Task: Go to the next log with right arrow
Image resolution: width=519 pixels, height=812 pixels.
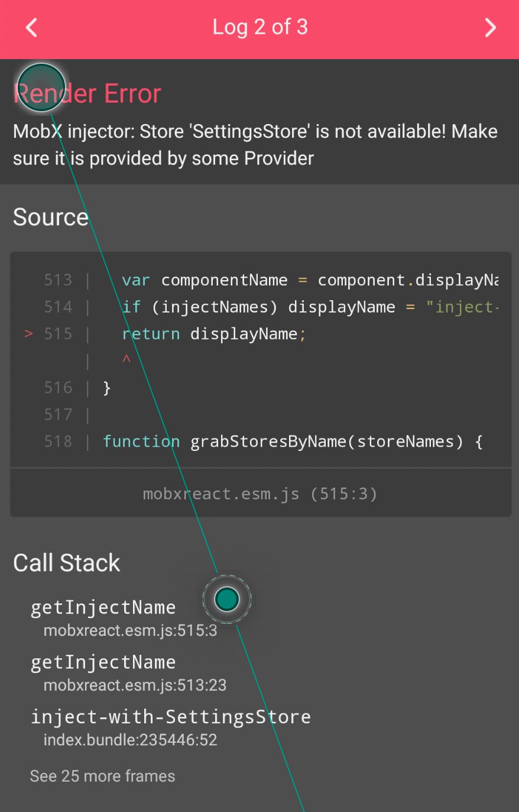Action: point(490,27)
